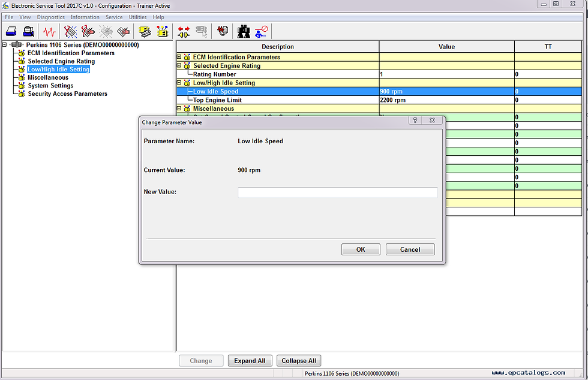Collapse Selected Engine Rating table group
Image resolution: width=588 pixels, height=380 pixels.
coord(179,65)
